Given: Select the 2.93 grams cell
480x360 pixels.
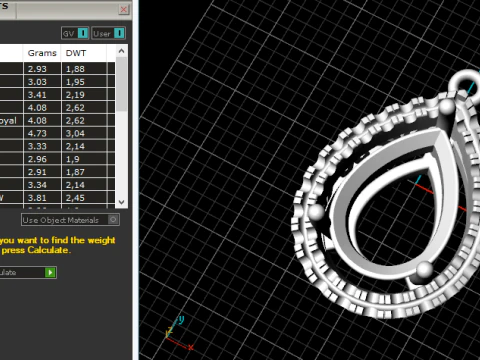Looking at the screenshot, I should pos(42,69).
